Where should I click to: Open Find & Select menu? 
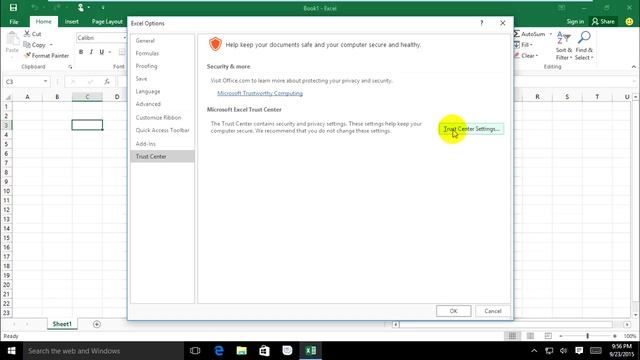point(584,46)
